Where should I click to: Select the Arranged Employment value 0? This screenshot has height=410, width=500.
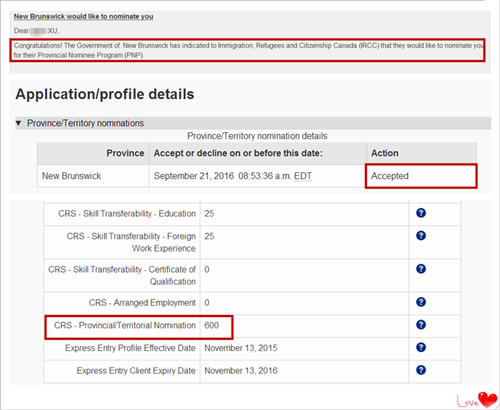[207, 303]
